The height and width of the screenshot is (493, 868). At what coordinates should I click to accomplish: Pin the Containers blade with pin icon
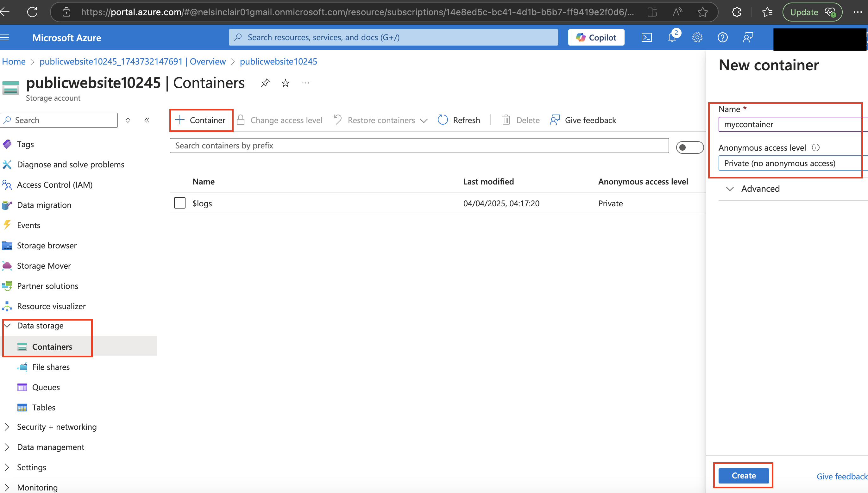[265, 83]
